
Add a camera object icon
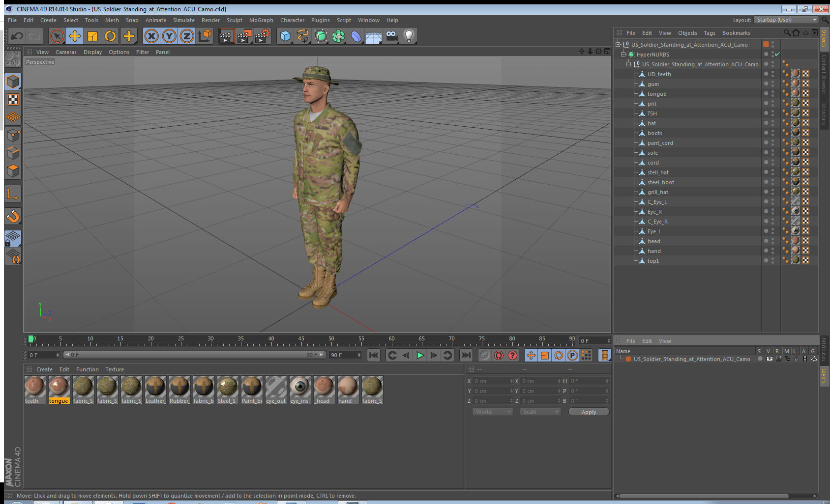pos(391,36)
